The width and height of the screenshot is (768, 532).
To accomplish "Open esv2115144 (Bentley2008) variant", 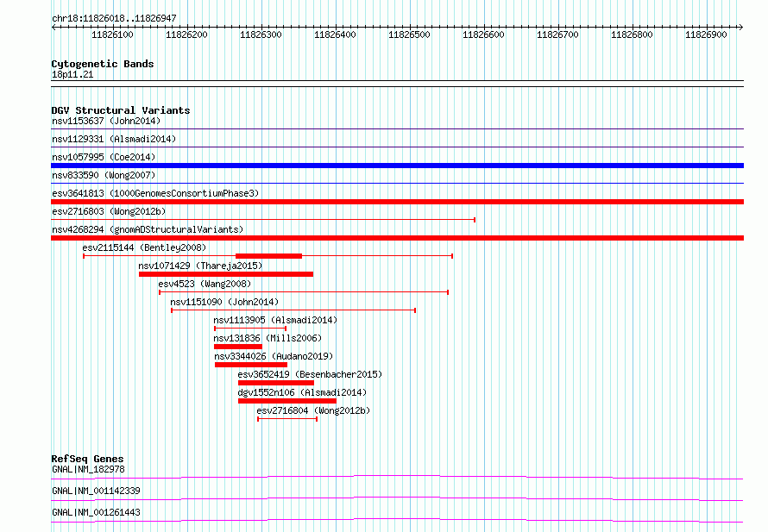I will pos(144,247).
